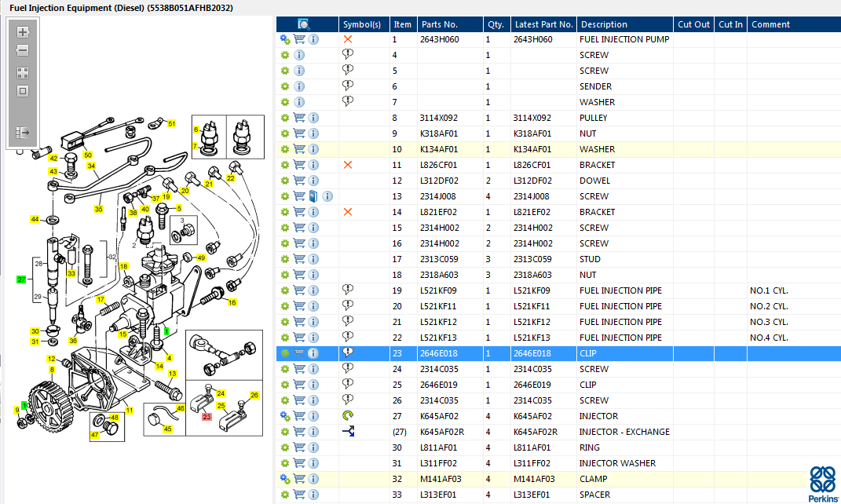Image resolution: width=841 pixels, height=504 pixels.
Task: Click the search icon in table header
Action: click(304, 24)
